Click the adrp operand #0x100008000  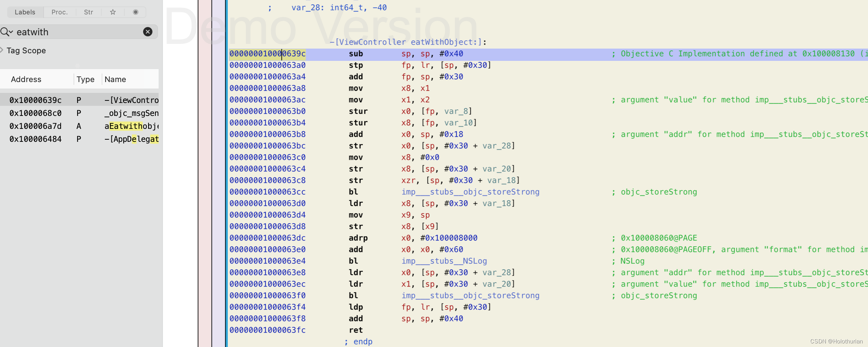point(449,238)
